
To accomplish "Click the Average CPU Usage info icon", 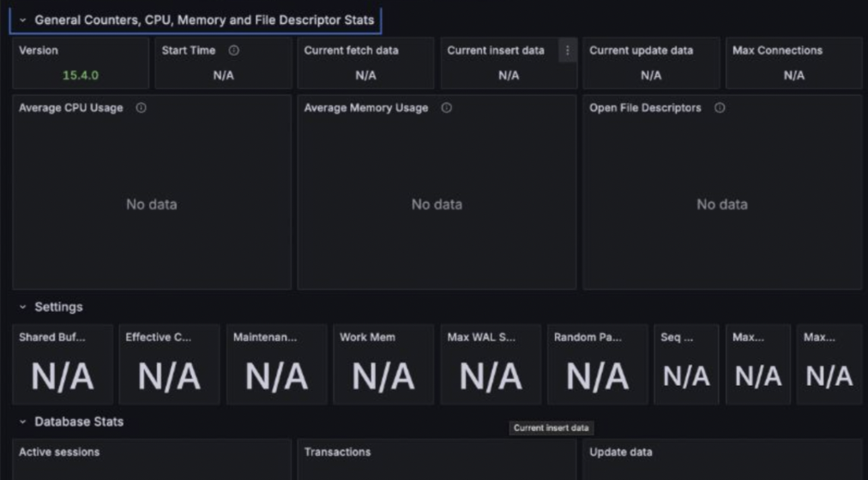I will pyautogui.click(x=141, y=108).
